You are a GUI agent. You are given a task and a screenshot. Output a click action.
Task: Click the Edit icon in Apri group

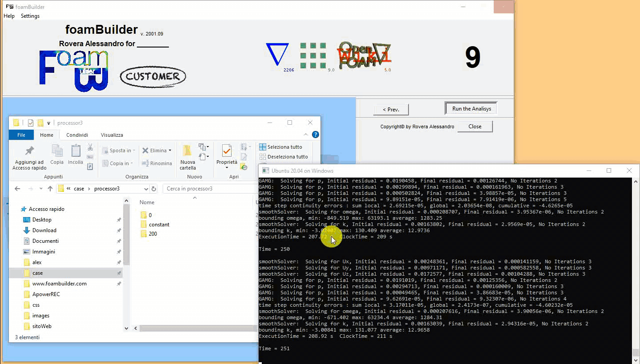pyautogui.click(x=244, y=157)
